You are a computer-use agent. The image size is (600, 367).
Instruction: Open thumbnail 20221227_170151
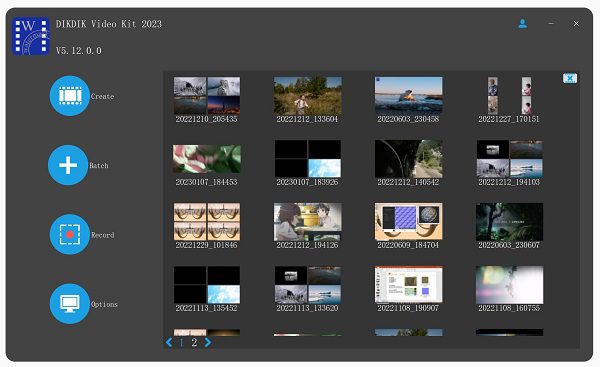509,95
